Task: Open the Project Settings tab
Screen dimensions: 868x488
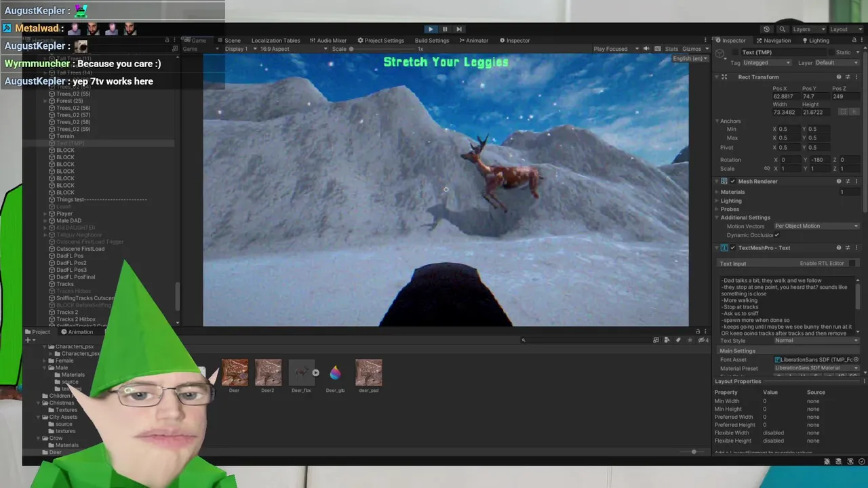Action: [x=380, y=40]
